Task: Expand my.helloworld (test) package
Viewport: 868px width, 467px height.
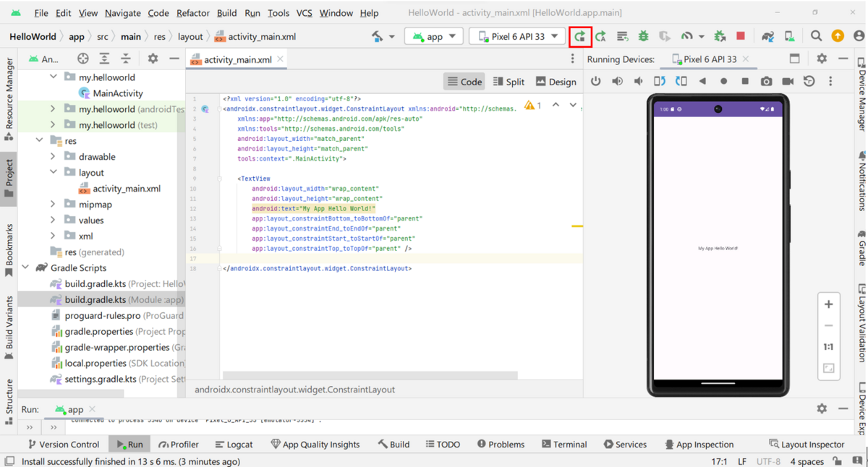Action: click(x=53, y=125)
